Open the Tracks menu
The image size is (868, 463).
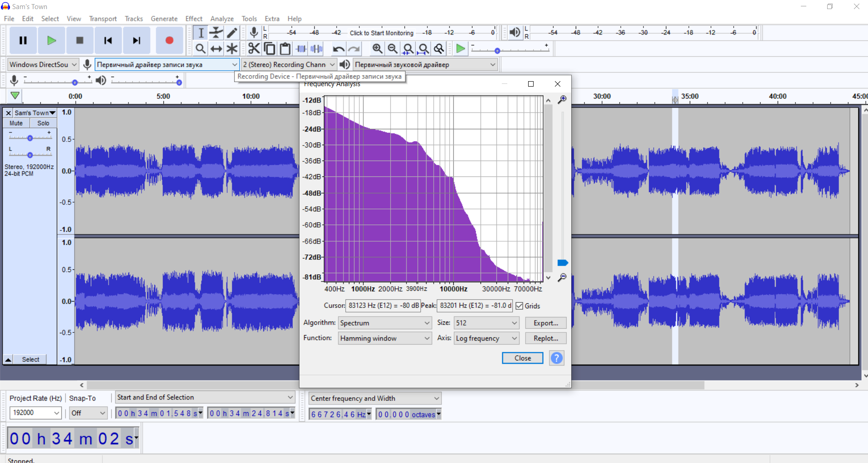134,19
